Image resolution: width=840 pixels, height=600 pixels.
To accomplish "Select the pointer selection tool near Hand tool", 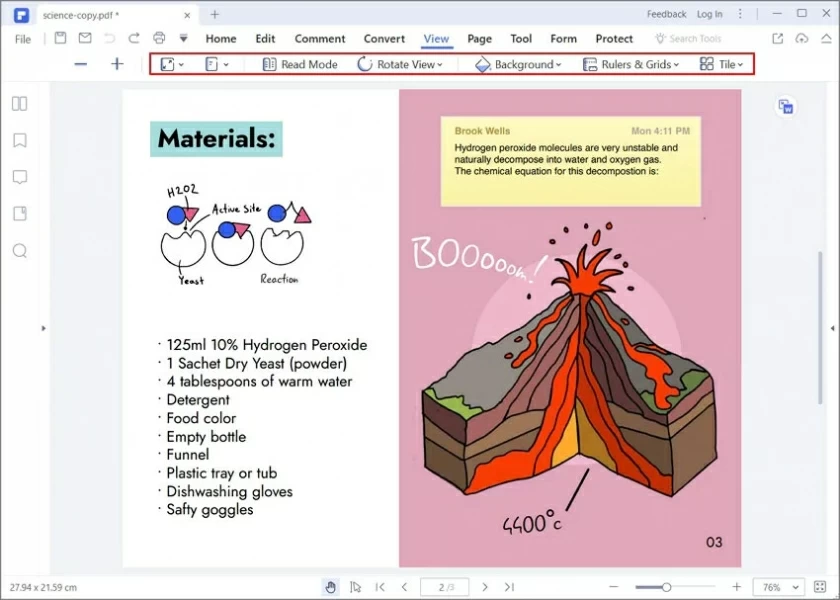I will point(356,587).
